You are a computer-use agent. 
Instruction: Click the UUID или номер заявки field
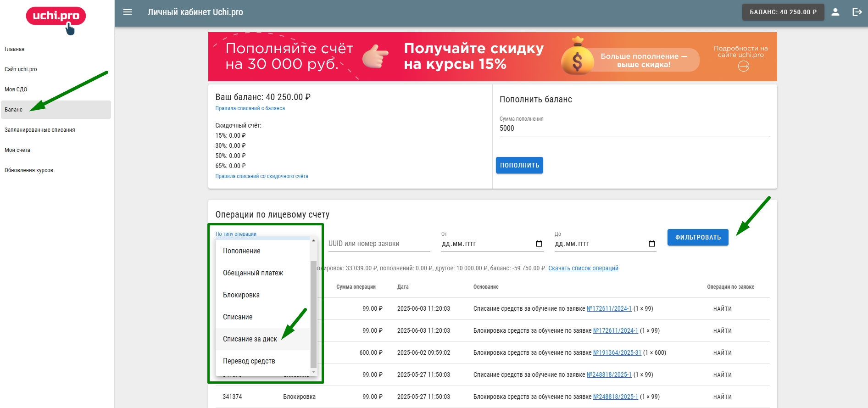(x=379, y=244)
